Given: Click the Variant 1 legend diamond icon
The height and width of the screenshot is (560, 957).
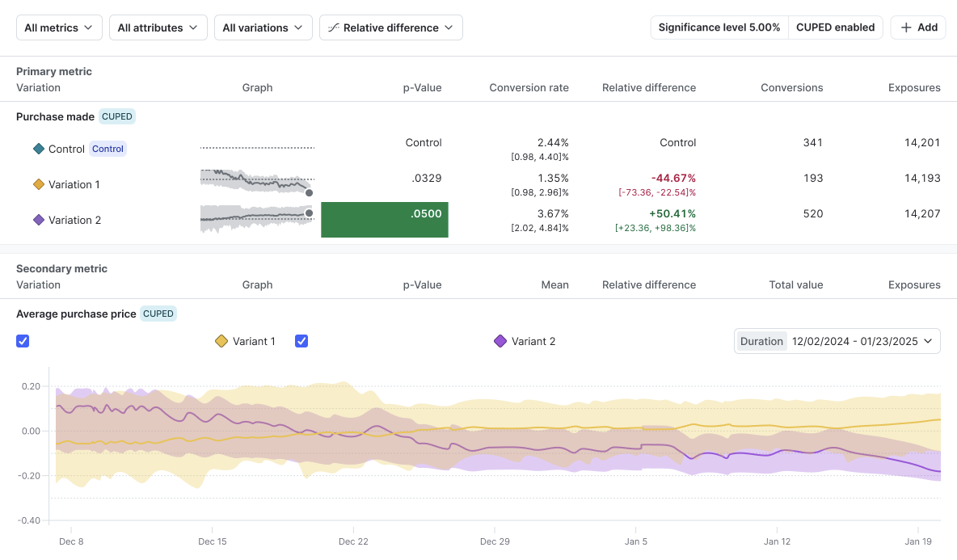Looking at the screenshot, I should tap(221, 341).
